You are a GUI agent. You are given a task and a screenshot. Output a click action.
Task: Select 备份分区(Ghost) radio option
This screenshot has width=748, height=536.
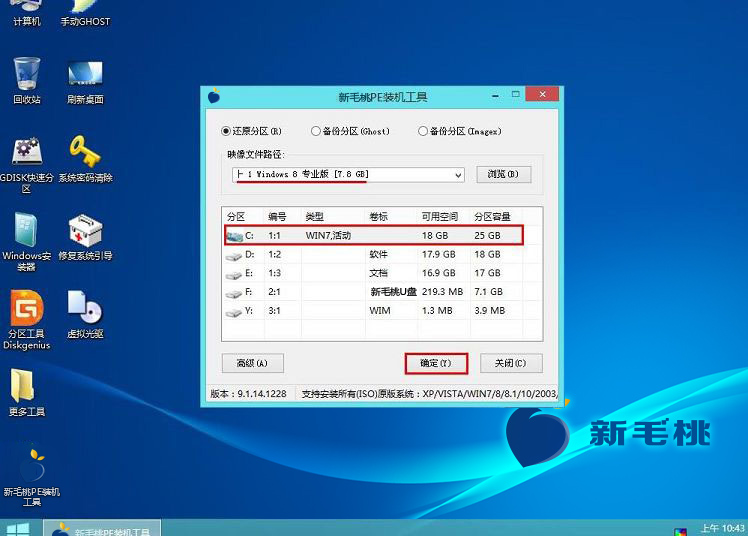(315, 131)
